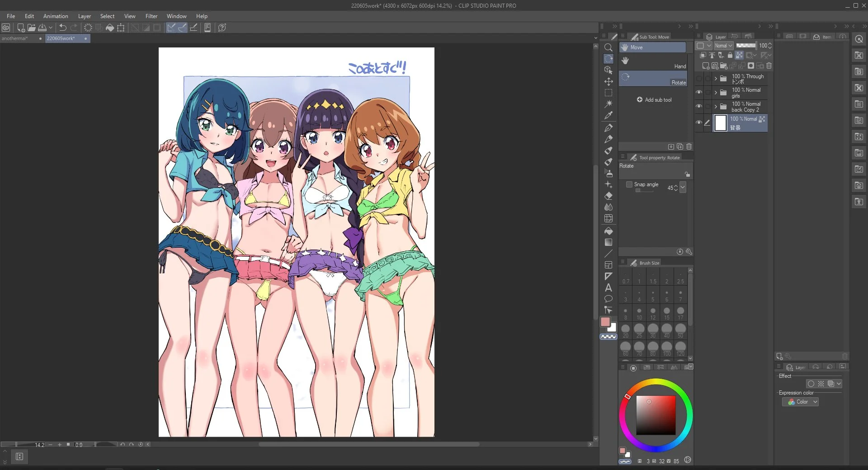The height and width of the screenshot is (470, 868).
Task: Choose the Hand sub tool
Action: pyautogui.click(x=652, y=63)
